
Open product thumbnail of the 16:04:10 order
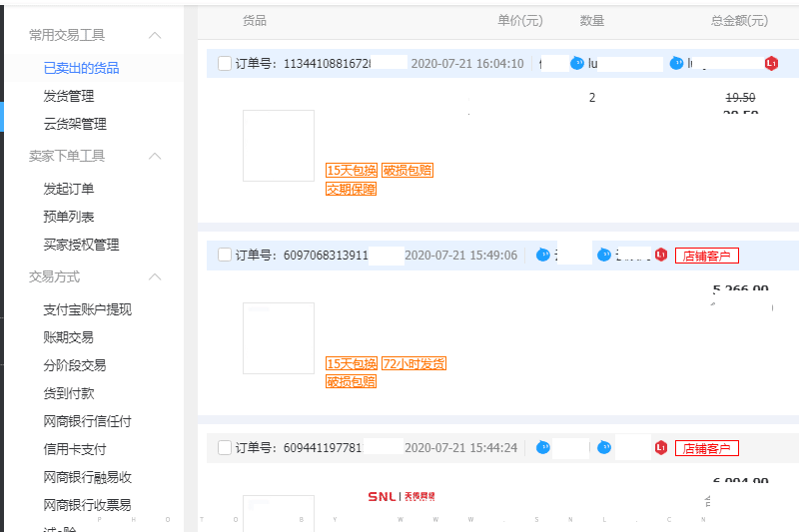point(279,146)
